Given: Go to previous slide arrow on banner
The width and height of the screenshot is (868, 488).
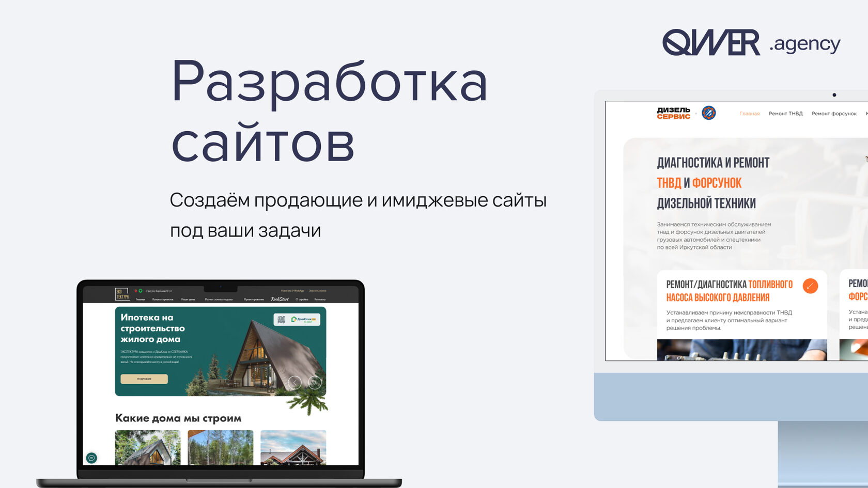Looking at the screenshot, I should (x=295, y=382).
